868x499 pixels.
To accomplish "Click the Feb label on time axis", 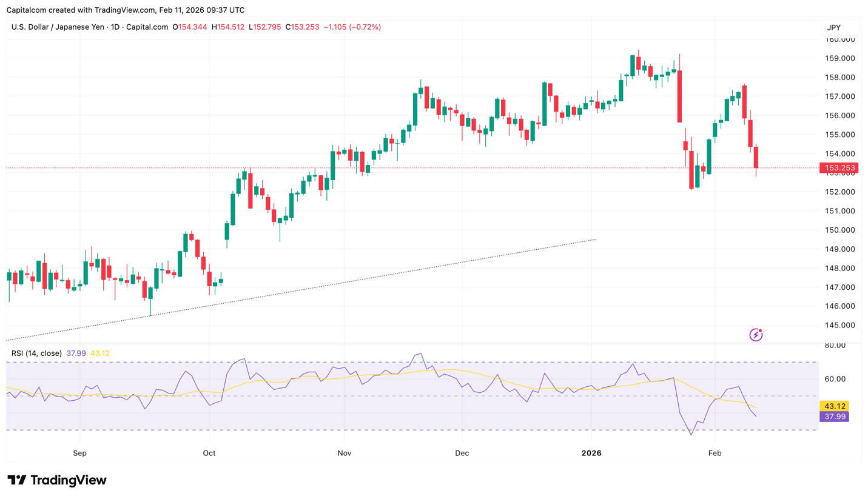I will click(x=715, y=453).
